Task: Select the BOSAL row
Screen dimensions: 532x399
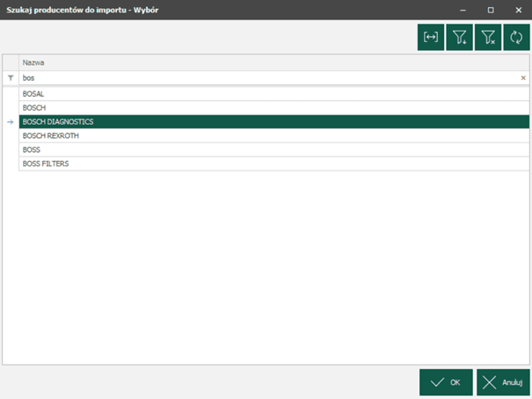Action: 273,94
